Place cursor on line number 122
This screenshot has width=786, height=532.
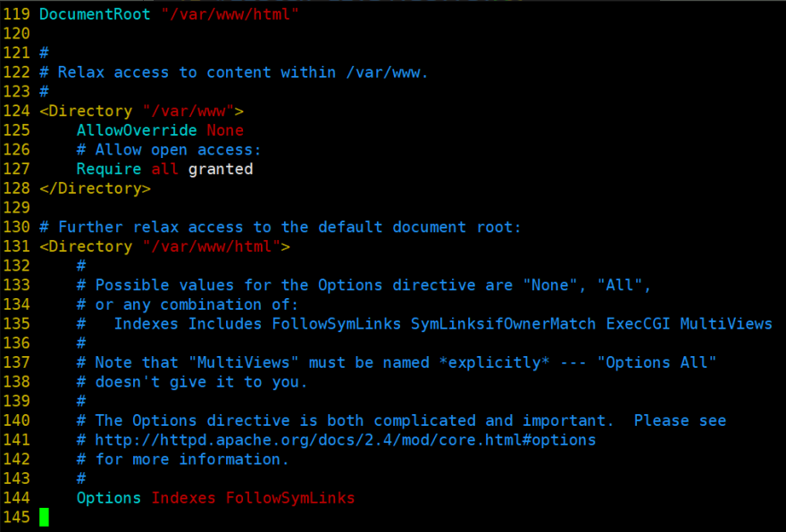(x=17, y=72)
